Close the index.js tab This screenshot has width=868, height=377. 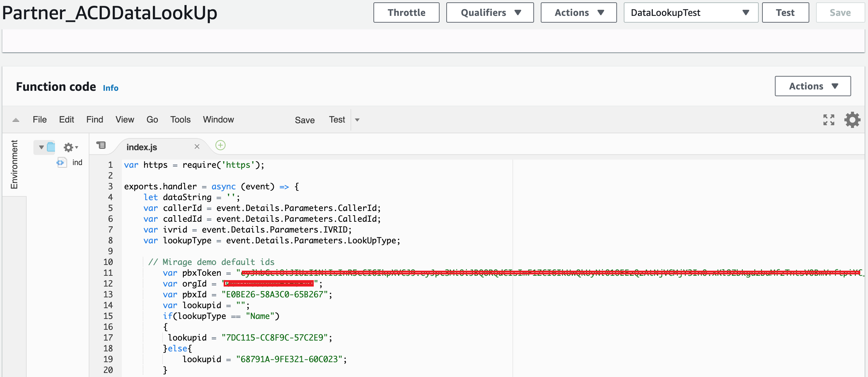(197, 146)
